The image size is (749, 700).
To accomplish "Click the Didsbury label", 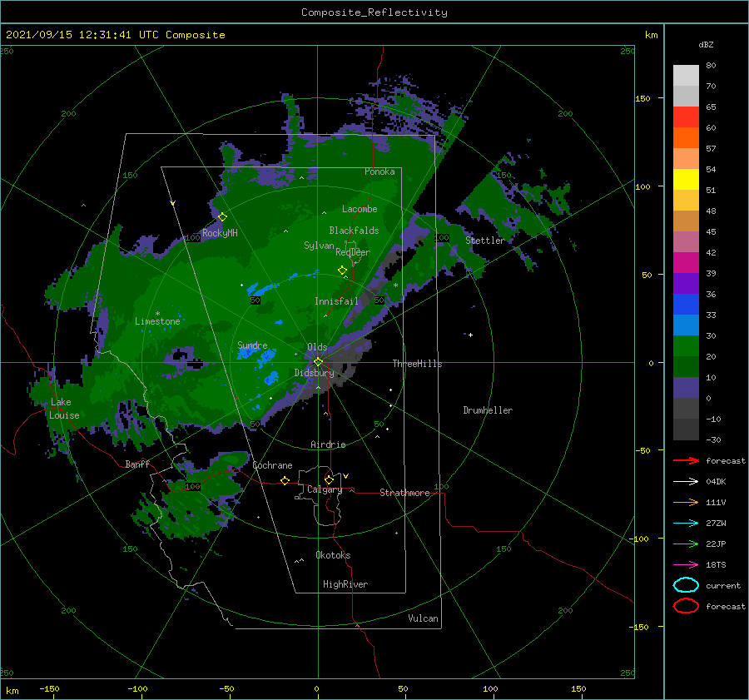I will coord(315,373).
